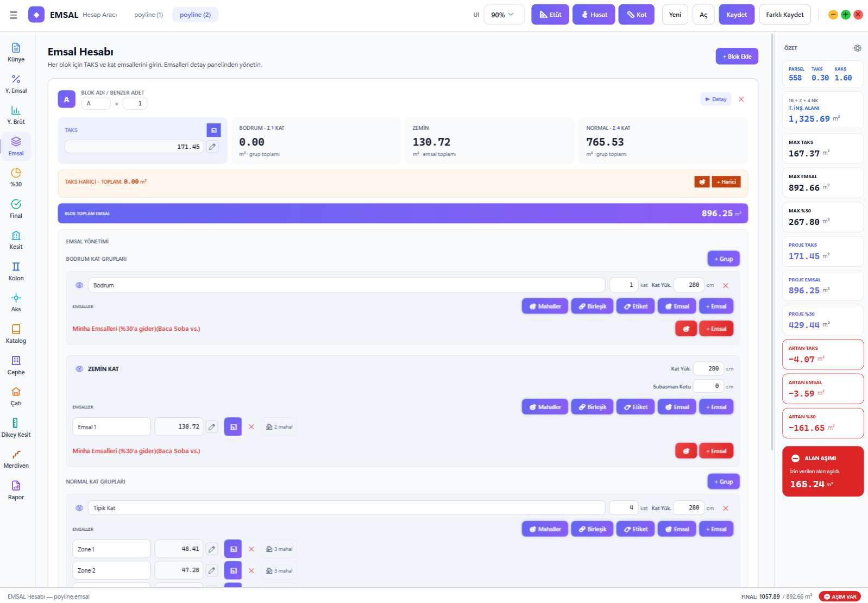868x603 pixels.
Task: Pick area for Zone 2 row
Action: point(233,570)
